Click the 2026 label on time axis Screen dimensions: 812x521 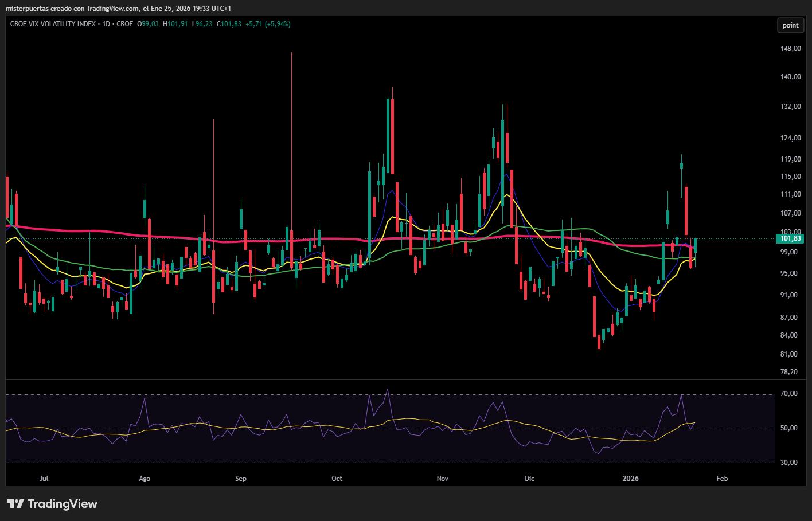pyautogui.click(x=630, y=479)
